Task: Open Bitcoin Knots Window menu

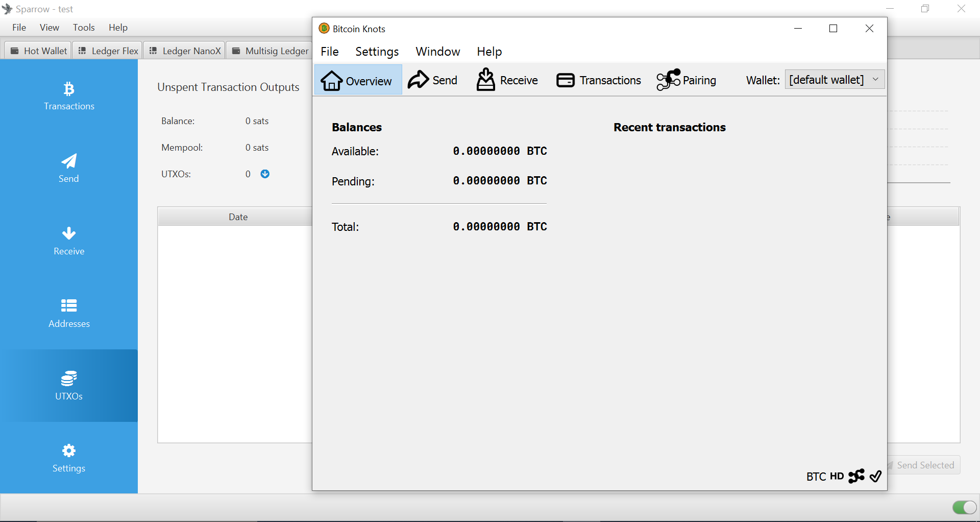Action: point(438,52)
